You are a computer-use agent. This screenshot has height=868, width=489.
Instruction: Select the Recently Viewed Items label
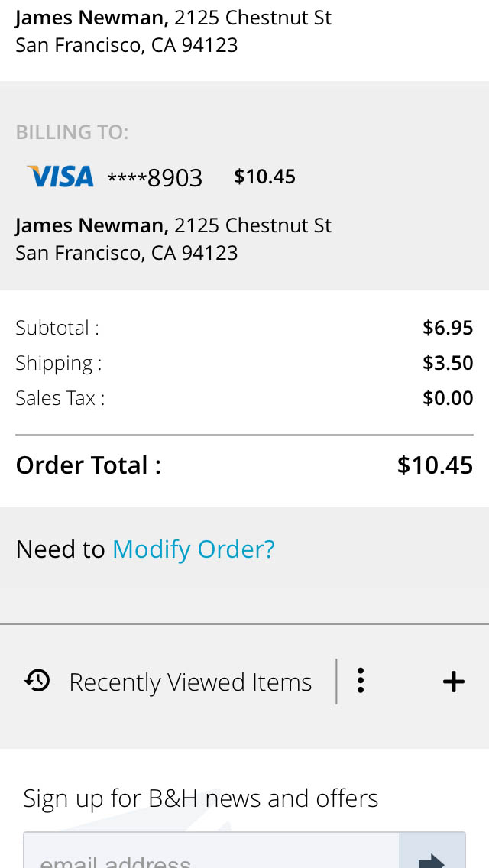pyautogui.click(x=190, y=682)
